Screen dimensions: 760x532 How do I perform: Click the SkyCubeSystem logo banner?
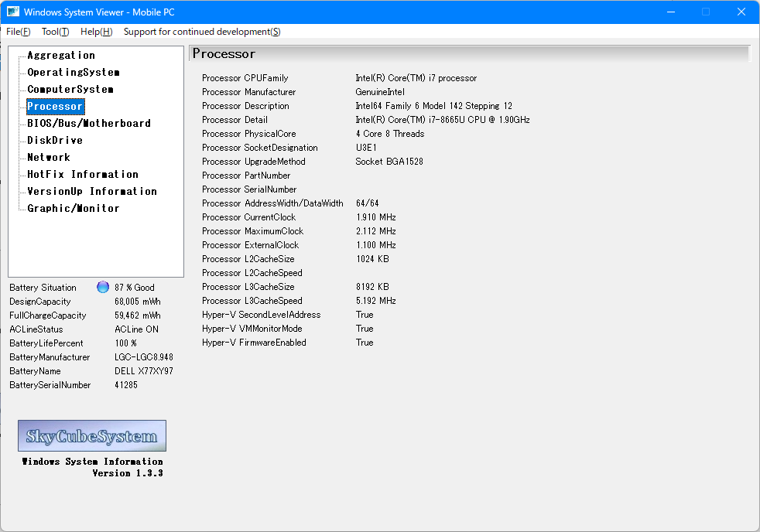point(92,436)
